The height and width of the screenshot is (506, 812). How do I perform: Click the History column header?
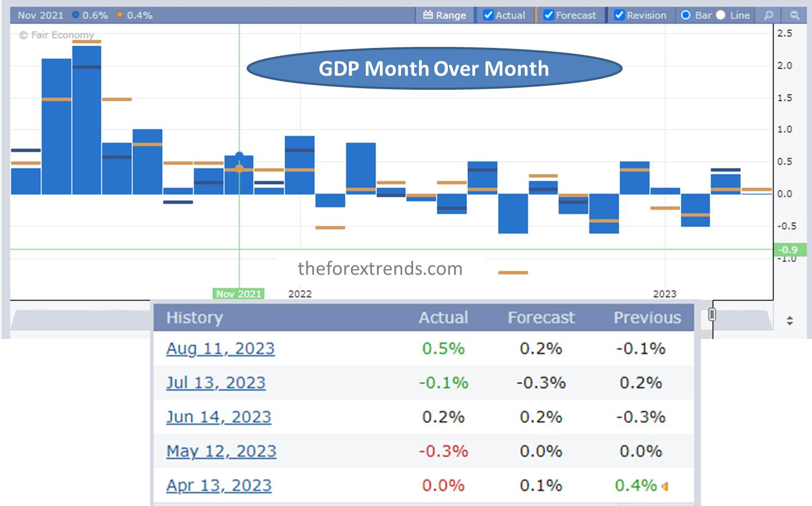194,318
